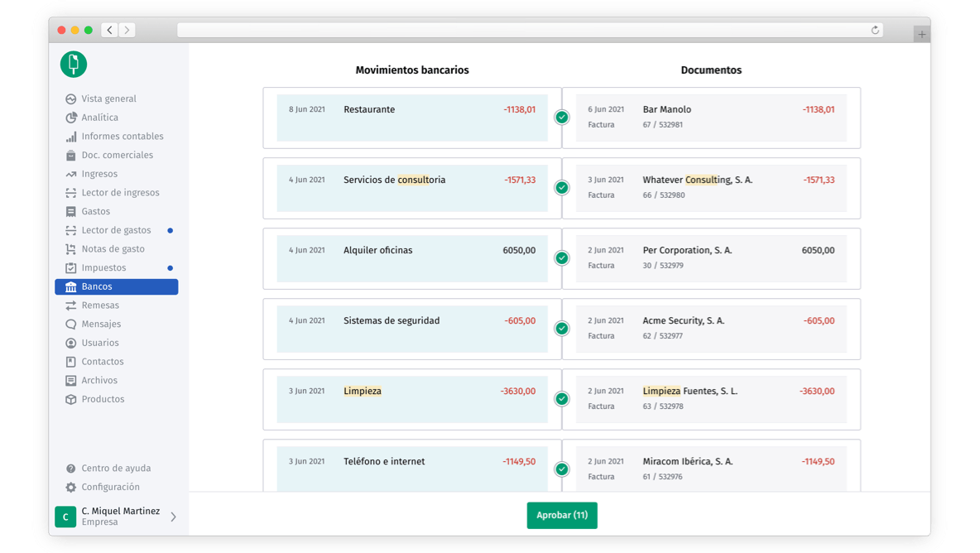Click the Mensajes chat bubble icon
The width and height of the screenshot is (980, 553).
coord(71,325)
